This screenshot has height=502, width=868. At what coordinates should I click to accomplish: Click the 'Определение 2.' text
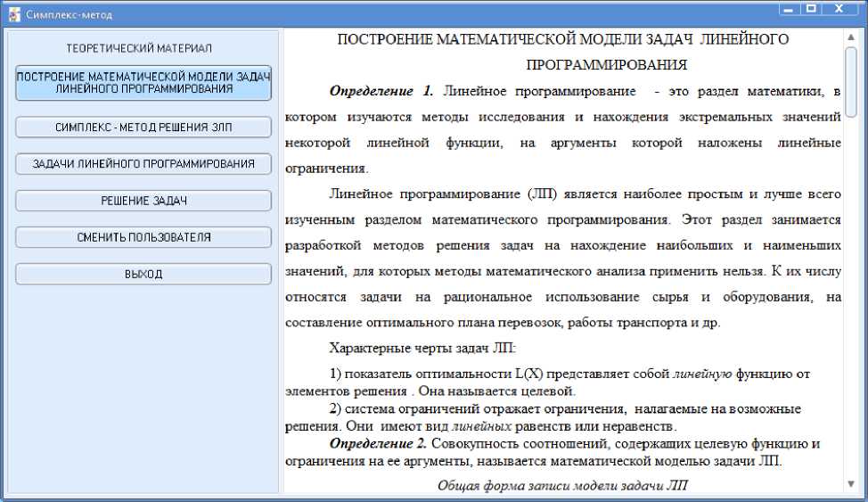(x=378, y=444)
